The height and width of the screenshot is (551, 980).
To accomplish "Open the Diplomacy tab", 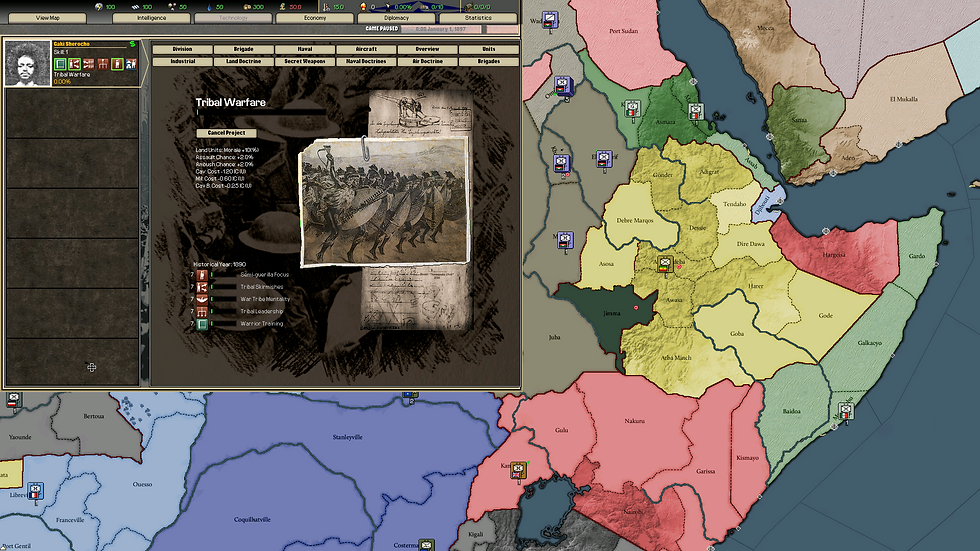I will (x=396, y=18).
